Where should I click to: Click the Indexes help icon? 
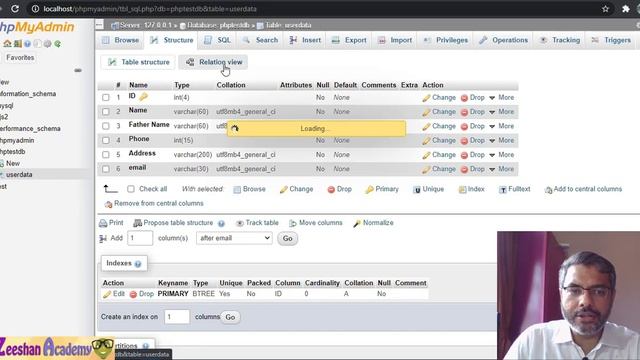(x=138, y=264)
